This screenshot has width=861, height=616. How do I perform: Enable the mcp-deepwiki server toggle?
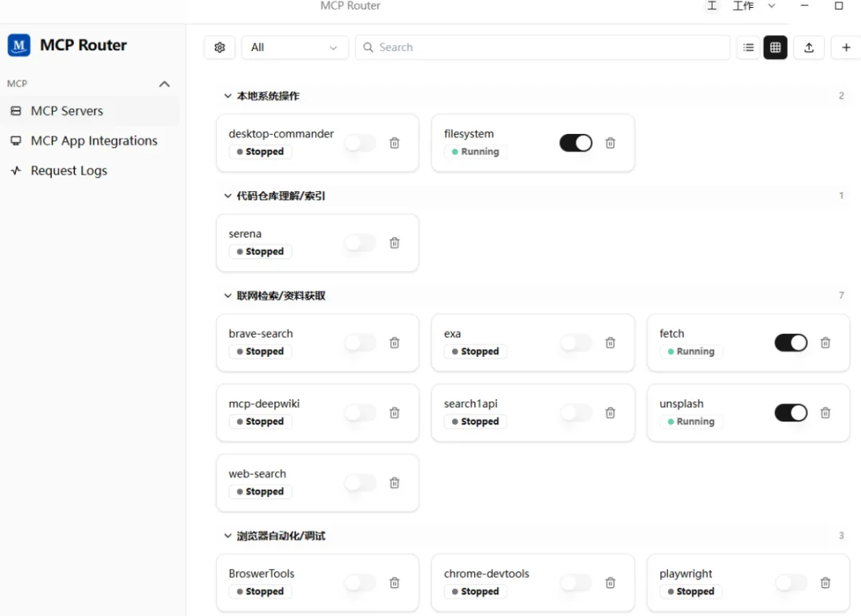[x=360, y=413]
